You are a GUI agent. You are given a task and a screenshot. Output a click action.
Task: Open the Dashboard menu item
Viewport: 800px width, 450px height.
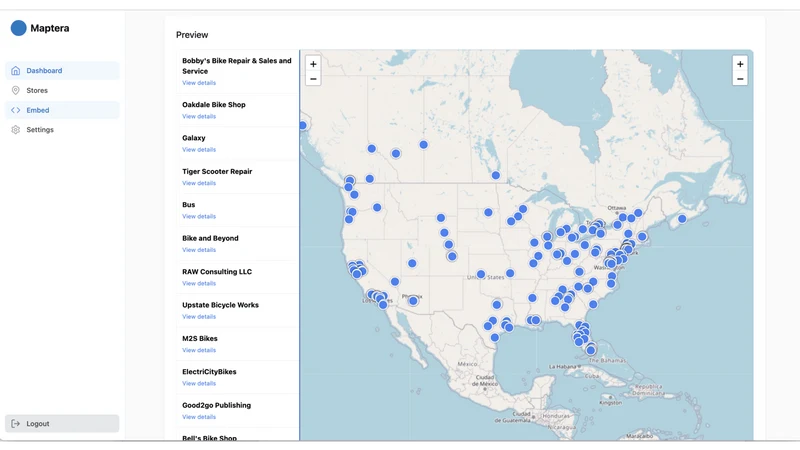(62, 70)
